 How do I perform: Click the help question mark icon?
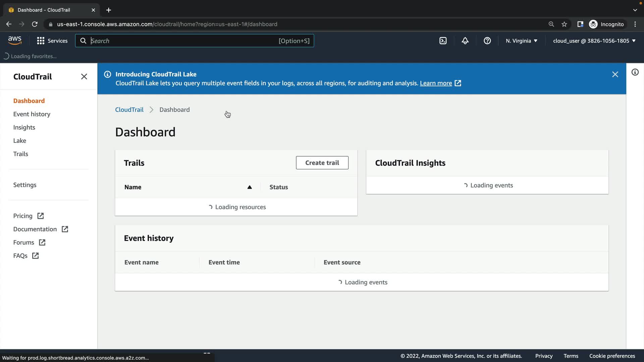(x=487, y=41)
